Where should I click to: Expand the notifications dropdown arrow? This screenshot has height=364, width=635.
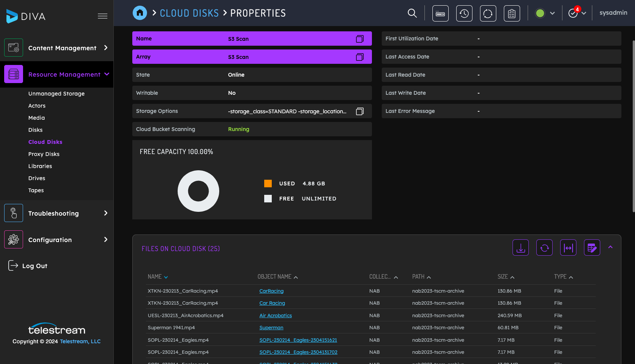pyautogui.click(x=584, y=13)
